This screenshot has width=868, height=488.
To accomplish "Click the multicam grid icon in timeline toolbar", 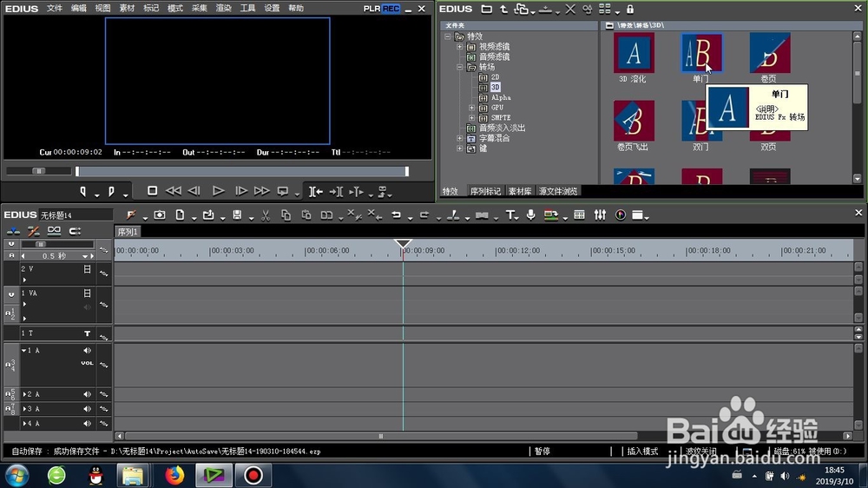I will (580, 215).
